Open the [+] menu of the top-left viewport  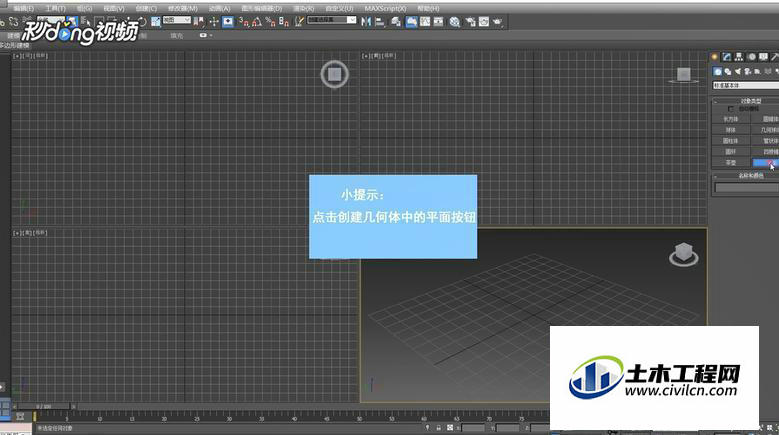17,56
